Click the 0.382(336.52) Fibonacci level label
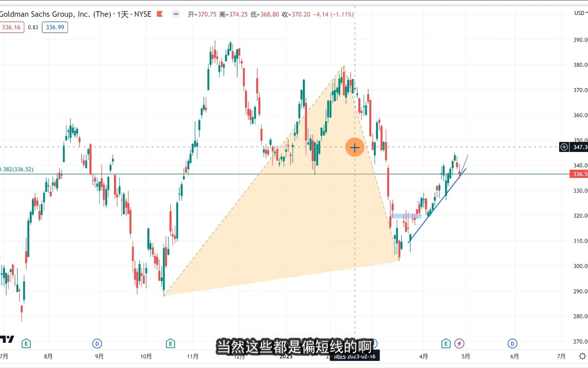The image size is (588, 368). [17, 169]
